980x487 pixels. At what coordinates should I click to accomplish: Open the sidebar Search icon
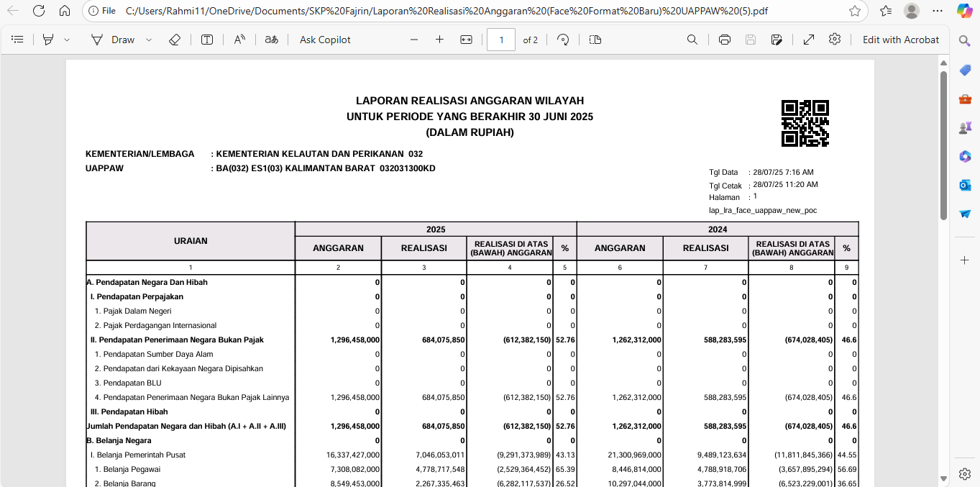(965, 41)
